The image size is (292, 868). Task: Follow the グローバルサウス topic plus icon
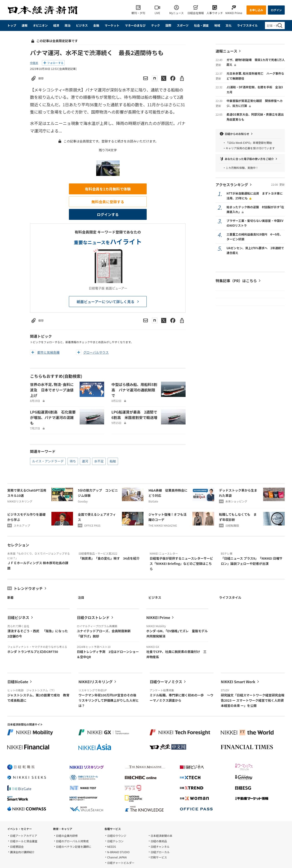click(78, 353)
